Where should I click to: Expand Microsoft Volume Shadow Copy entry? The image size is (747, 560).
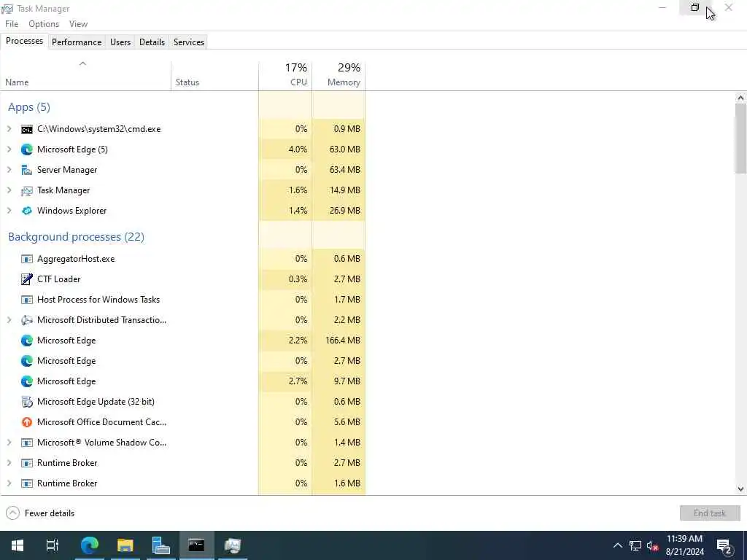tap(9, 443)
